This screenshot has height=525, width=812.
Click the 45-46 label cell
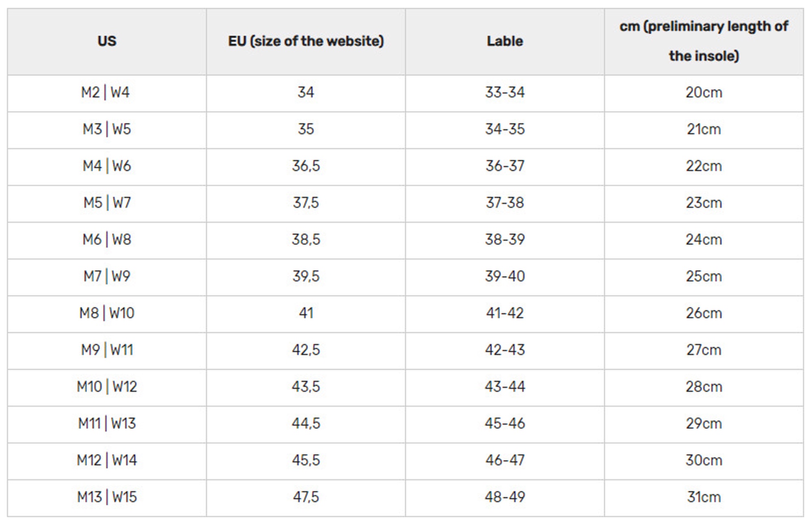pyautogui.click(x=505, y=424)
